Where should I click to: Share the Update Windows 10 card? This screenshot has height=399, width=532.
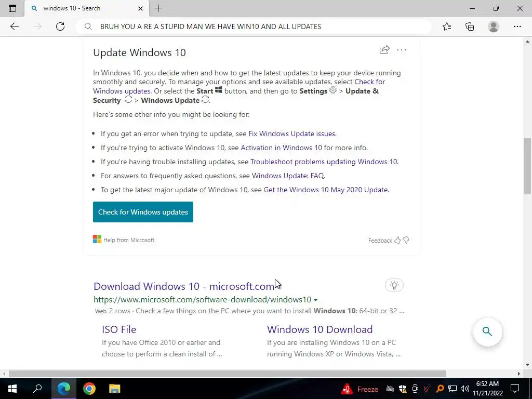384,49
